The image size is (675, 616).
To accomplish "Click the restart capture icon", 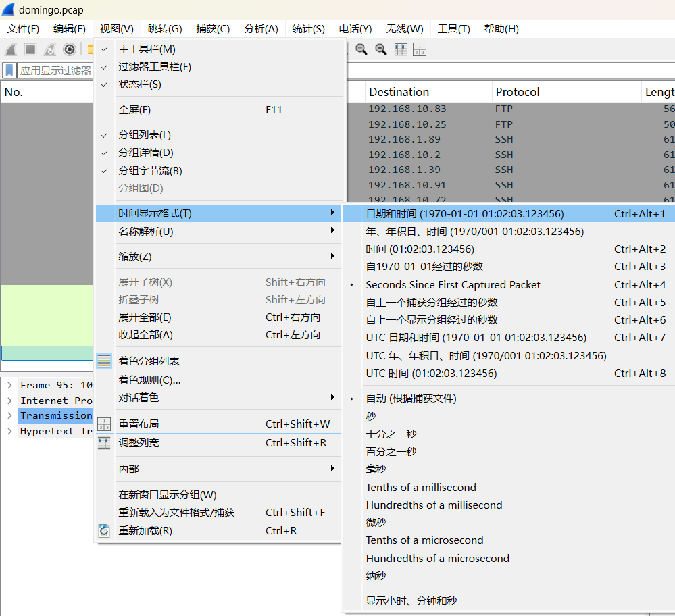I will click(x=50, y=49).
